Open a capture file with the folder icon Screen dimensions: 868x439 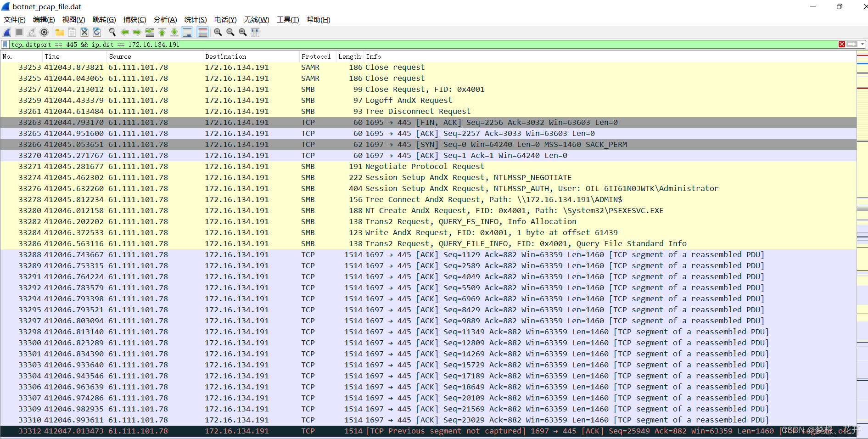pyautogui.click(x=60, y=32)
